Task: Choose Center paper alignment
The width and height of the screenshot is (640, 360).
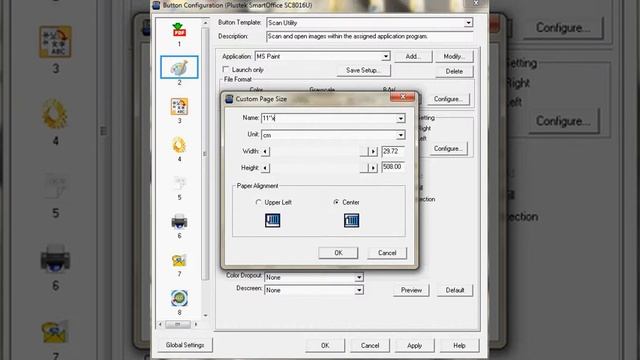Action: [x=336, y=202]
